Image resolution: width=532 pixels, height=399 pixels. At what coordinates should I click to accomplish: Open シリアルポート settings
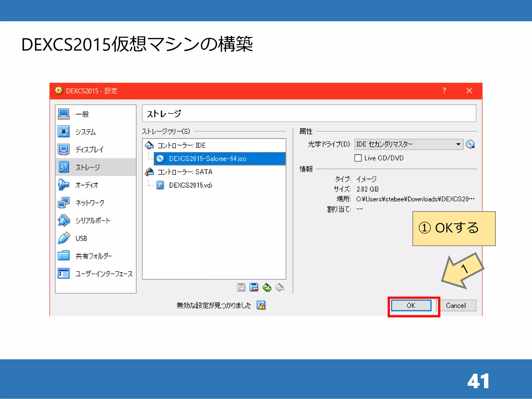(x=93, y=221)
